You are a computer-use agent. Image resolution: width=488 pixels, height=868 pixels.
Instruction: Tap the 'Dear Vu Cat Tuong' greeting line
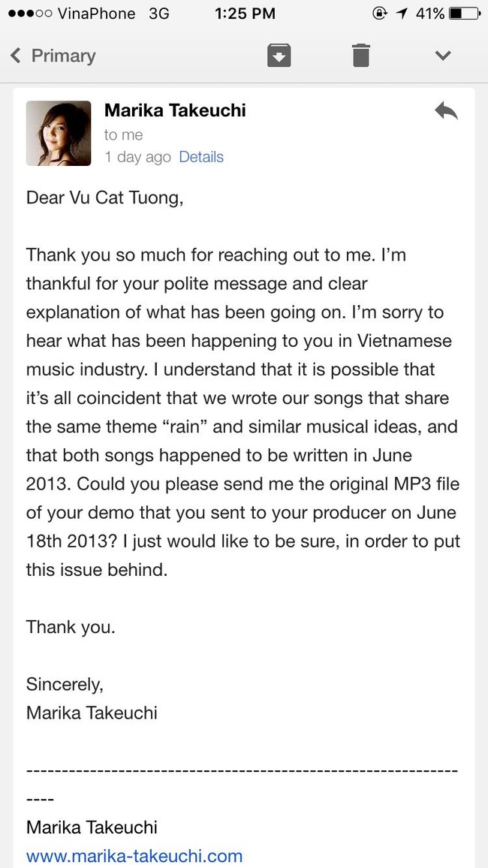coord(104,197)
